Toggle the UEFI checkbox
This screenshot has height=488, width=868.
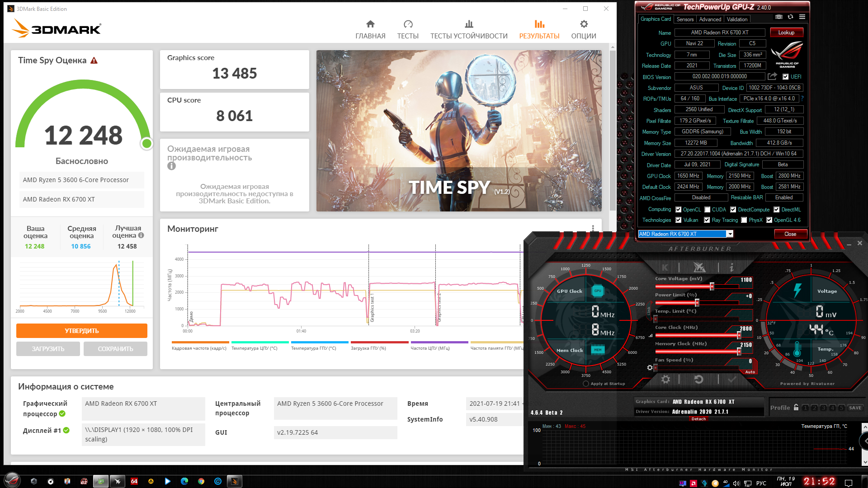tap(786, 77)
